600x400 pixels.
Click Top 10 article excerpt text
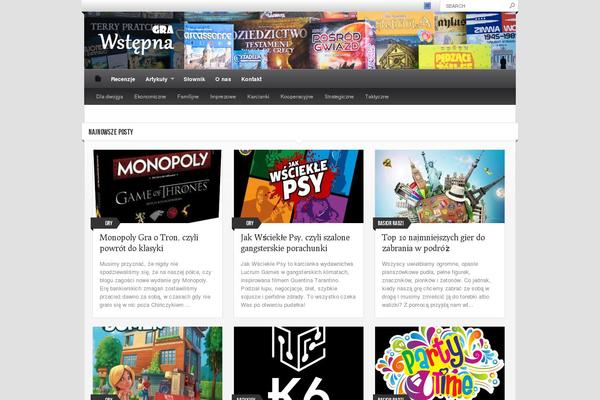[x=436, y=284]
